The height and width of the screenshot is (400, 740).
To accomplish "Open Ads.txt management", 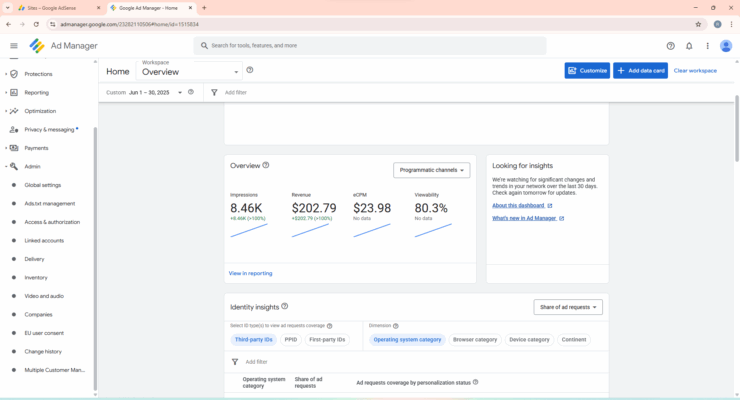I will 50,203.
